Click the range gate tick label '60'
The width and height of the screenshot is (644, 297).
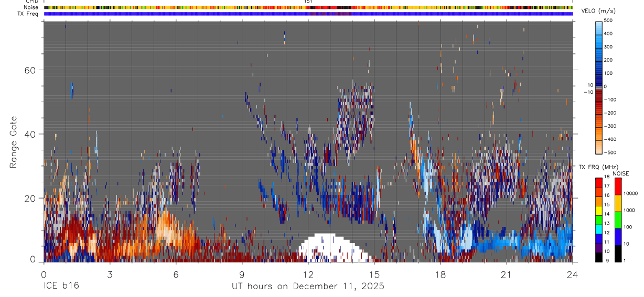30,70
